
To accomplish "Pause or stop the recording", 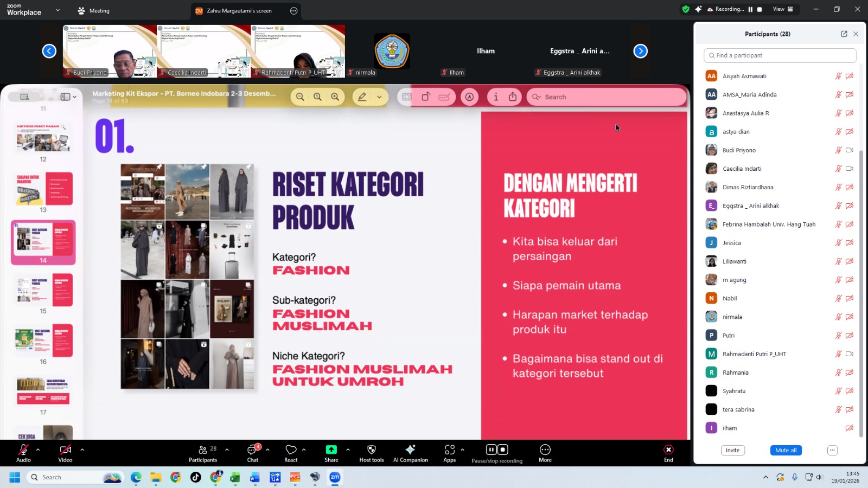I will click(496, 453).
